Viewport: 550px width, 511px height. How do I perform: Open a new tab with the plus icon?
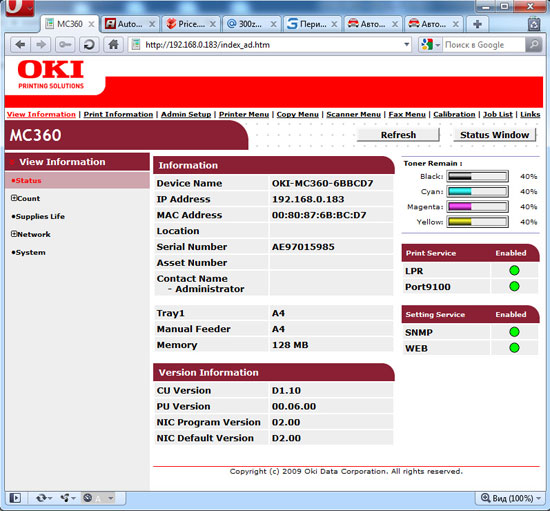pos(477,24)
